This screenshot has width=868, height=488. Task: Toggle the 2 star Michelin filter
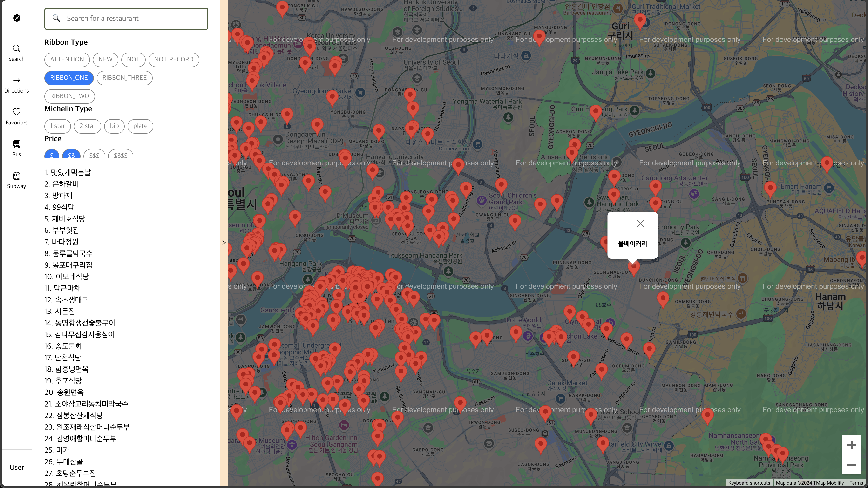(88, 126)
